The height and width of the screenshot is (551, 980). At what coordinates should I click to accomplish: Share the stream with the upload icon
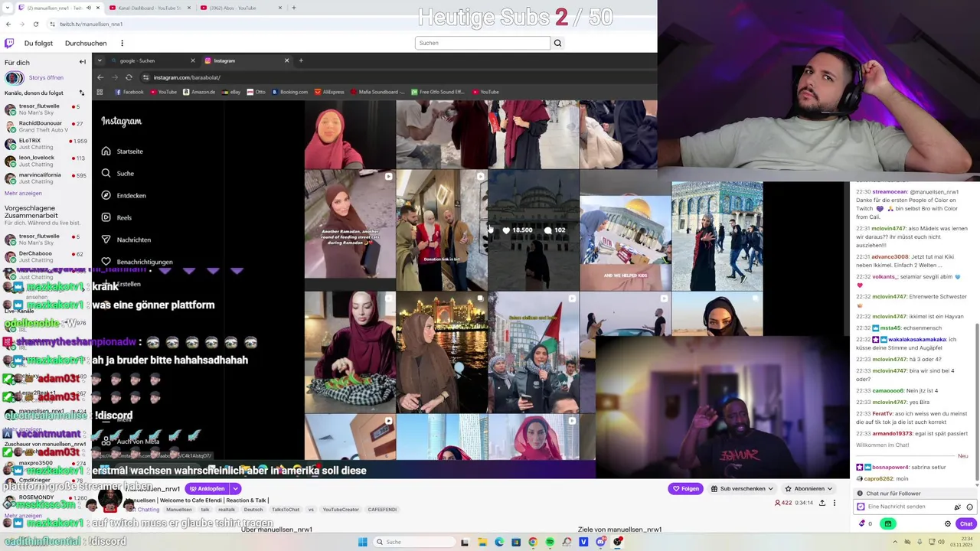click(822, 503)
